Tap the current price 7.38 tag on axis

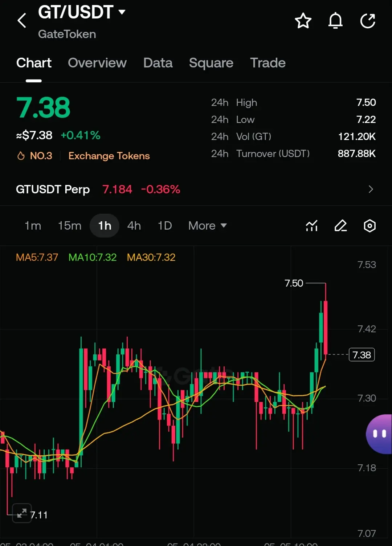pyautogui.click(x=362, y=354)
